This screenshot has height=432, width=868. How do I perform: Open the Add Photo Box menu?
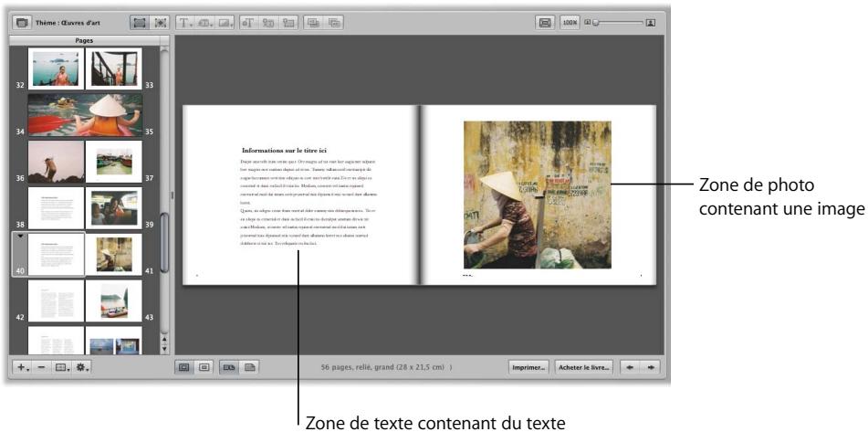[x=225, y=23]
